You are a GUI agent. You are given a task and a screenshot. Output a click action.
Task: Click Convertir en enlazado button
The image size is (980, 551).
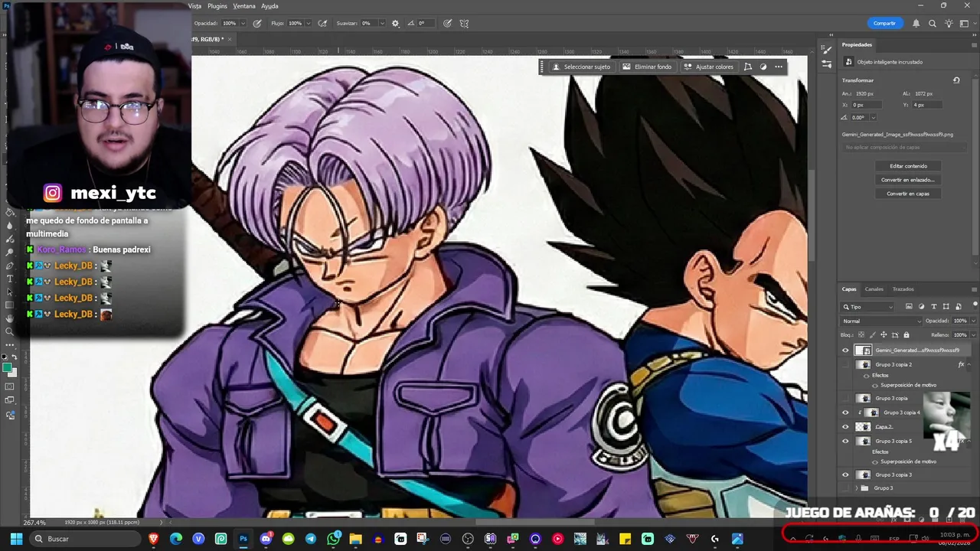[908, 180]
